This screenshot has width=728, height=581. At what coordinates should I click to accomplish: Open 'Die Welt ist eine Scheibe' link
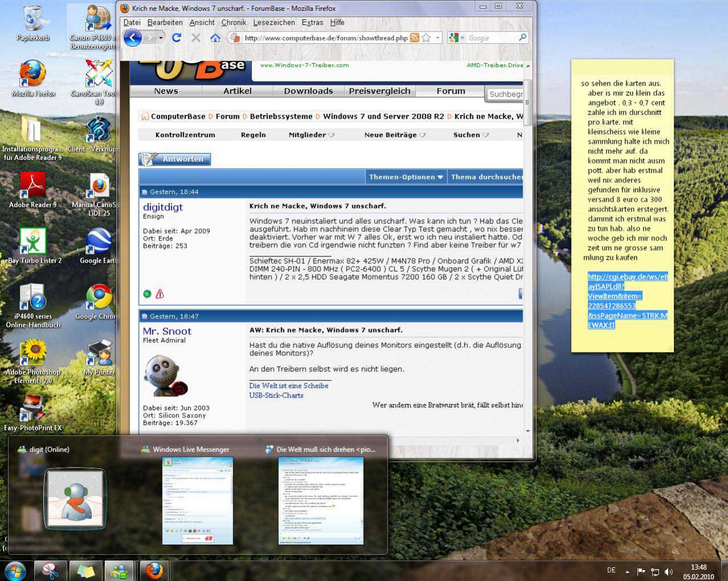coord(288,386)
